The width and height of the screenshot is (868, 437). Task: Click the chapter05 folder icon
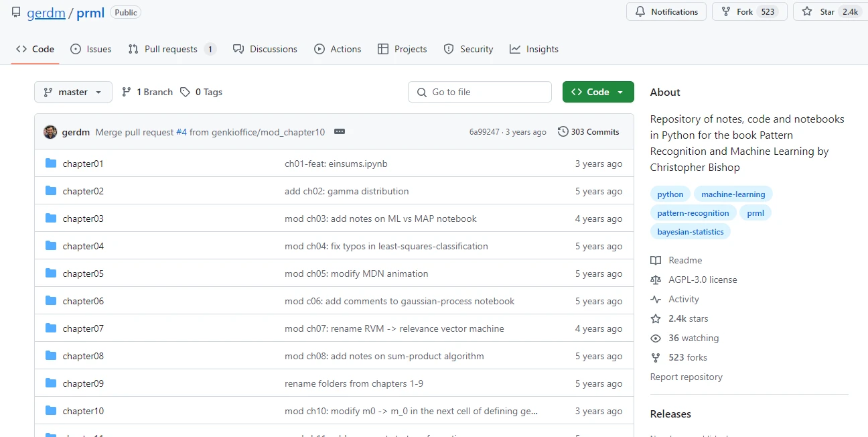51,273
